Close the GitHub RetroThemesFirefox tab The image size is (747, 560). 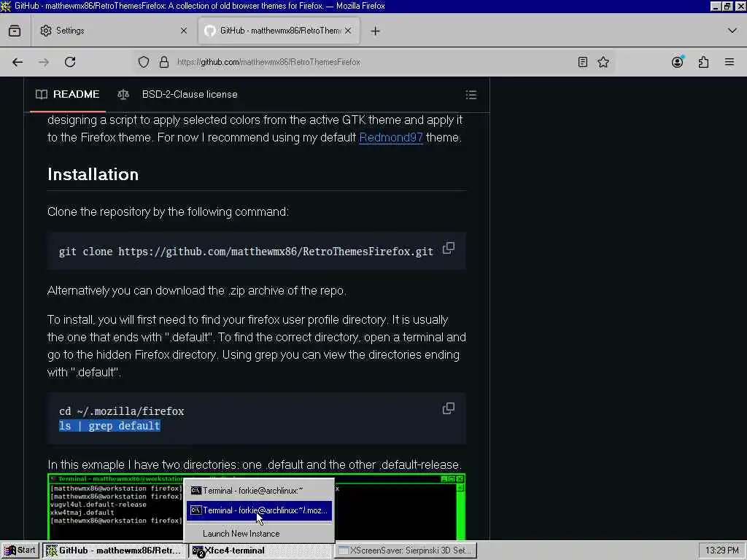348,31
